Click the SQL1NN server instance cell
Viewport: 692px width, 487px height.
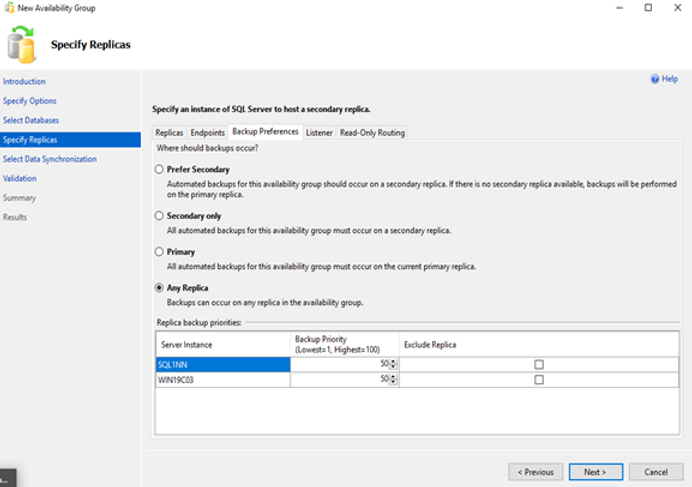222,365
